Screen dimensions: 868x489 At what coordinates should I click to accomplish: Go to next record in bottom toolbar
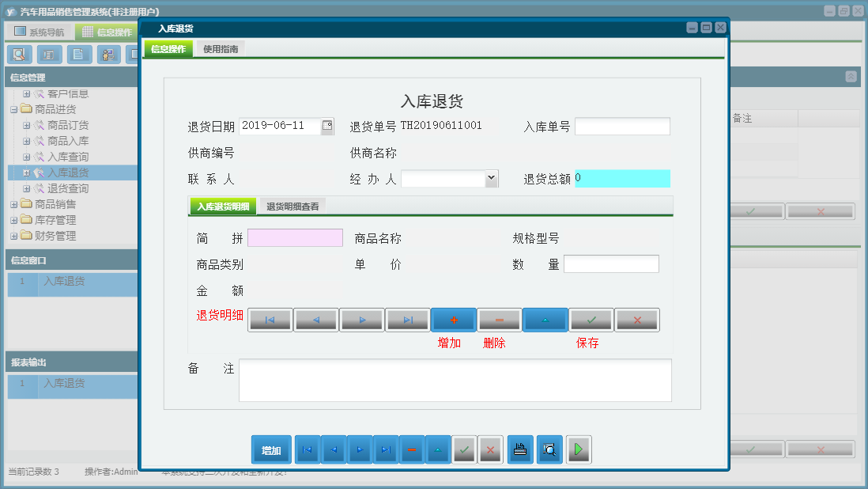click(x=360, y=449)
